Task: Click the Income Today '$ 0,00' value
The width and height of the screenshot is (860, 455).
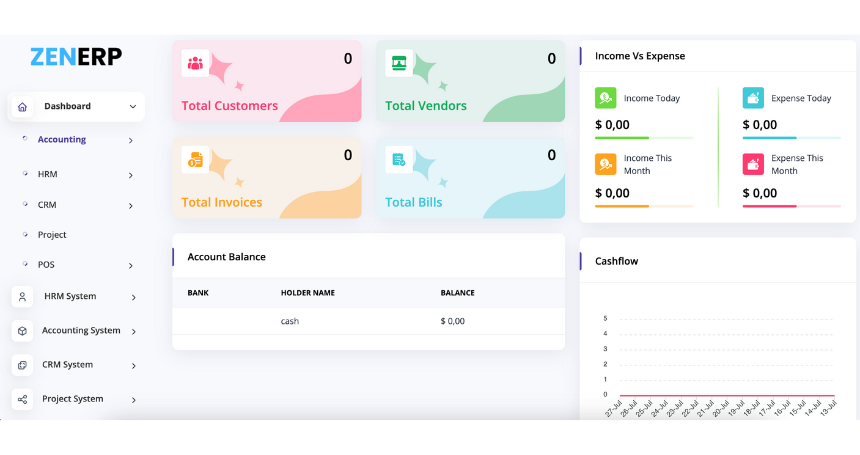Action: pyautogui.click(x=612, y=124)
